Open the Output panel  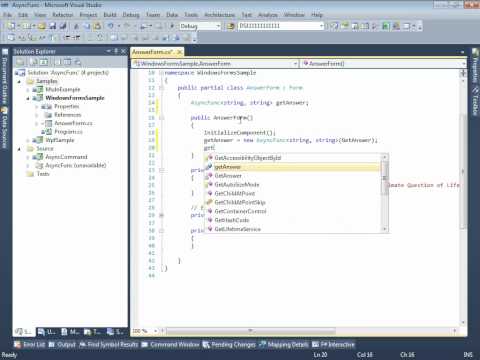point(62,345)
